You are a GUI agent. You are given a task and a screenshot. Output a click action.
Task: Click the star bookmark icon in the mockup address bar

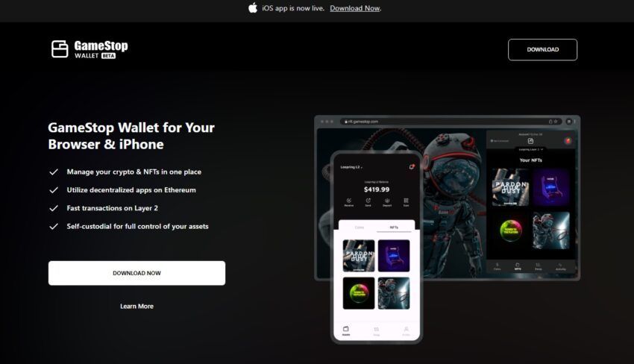pos(556,122)
